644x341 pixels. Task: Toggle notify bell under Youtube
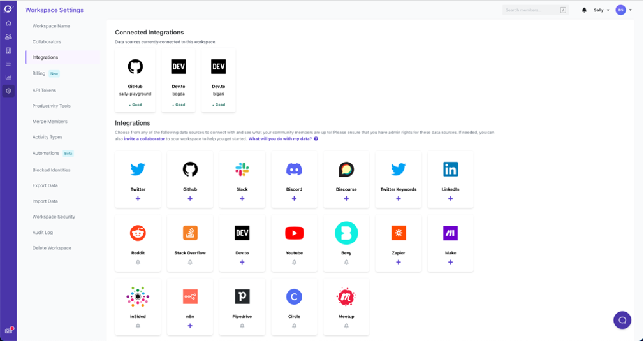coord(294,262)
